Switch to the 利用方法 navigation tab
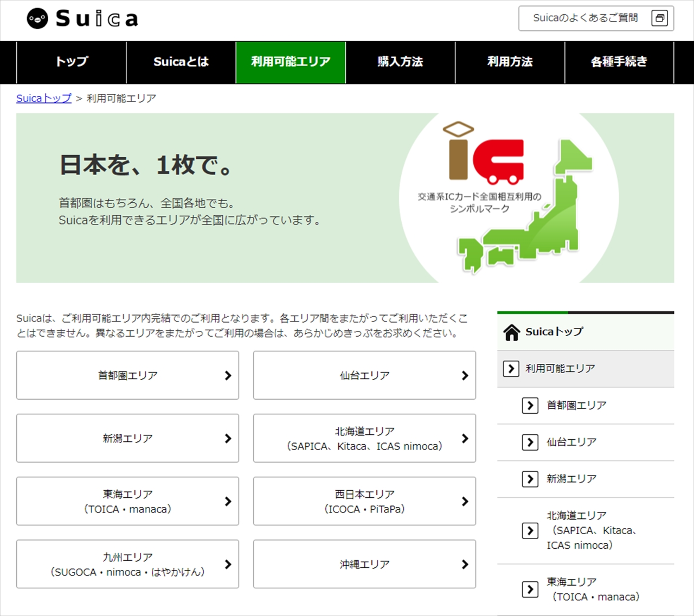 tap(510, 62)
